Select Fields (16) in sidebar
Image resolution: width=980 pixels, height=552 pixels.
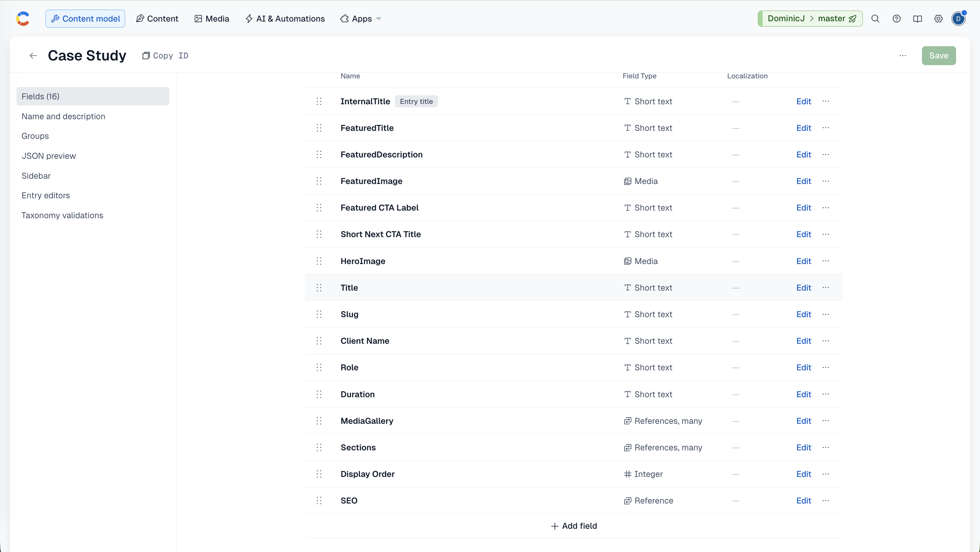[93, 96]
